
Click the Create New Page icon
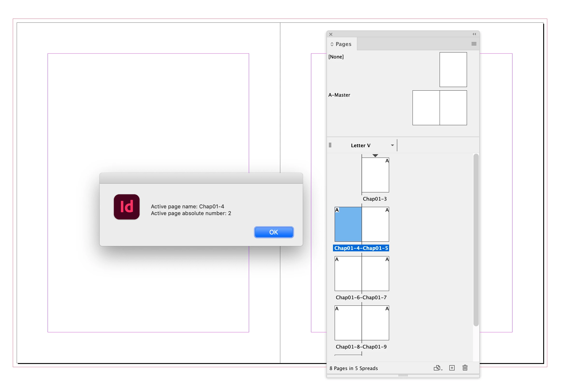click(452, 368)
